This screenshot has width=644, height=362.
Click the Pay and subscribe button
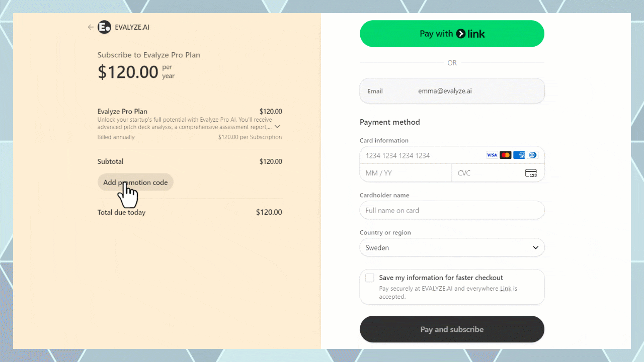point(452,329)
